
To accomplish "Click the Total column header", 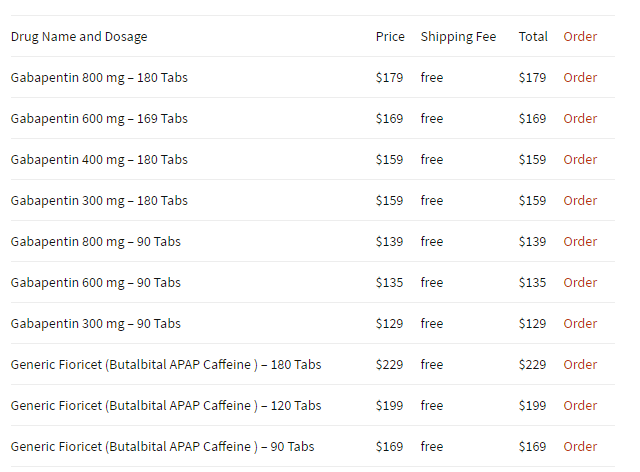I will [x=533, y=36].
